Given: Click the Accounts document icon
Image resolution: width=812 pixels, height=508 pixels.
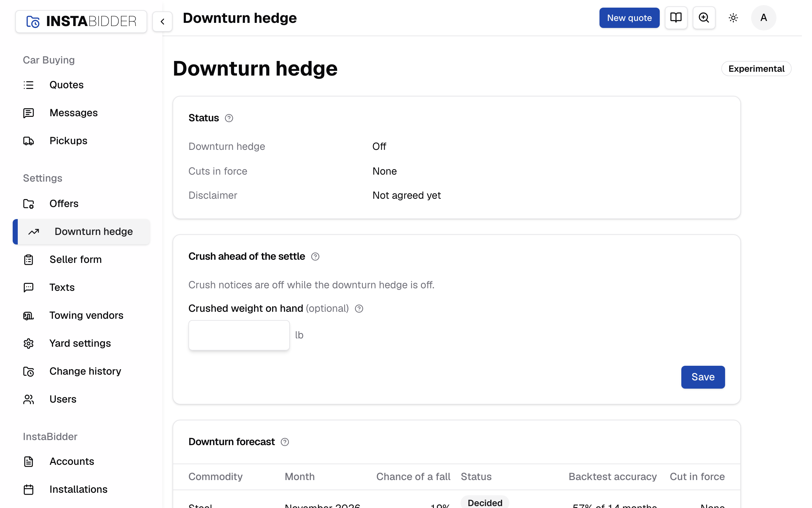Looking at the screenshot, I should [29, 462].
